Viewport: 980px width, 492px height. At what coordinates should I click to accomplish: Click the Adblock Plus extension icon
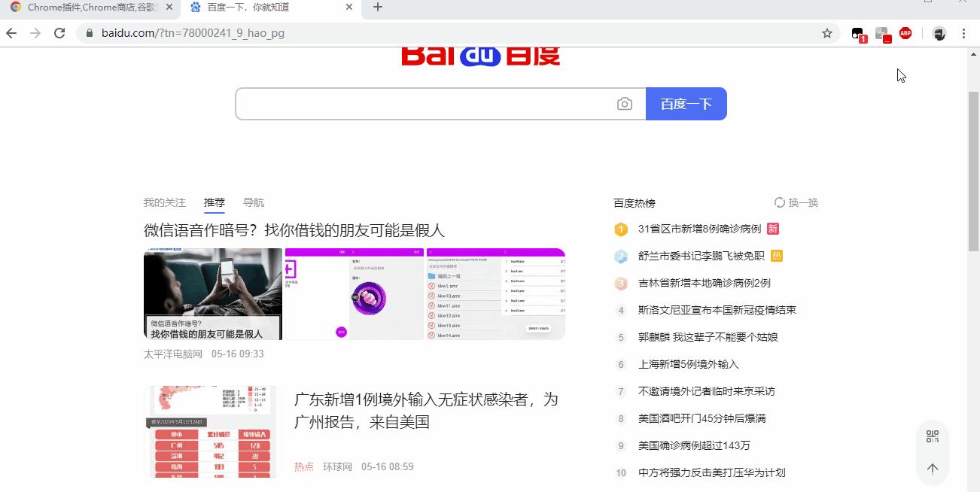point(905,33)
